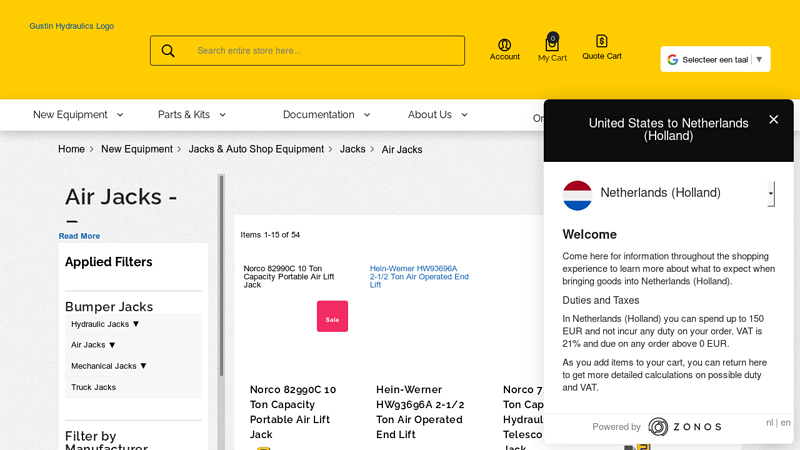The image size is (800, 450).
Task: Open the Account icon
Action: point(504,46)
